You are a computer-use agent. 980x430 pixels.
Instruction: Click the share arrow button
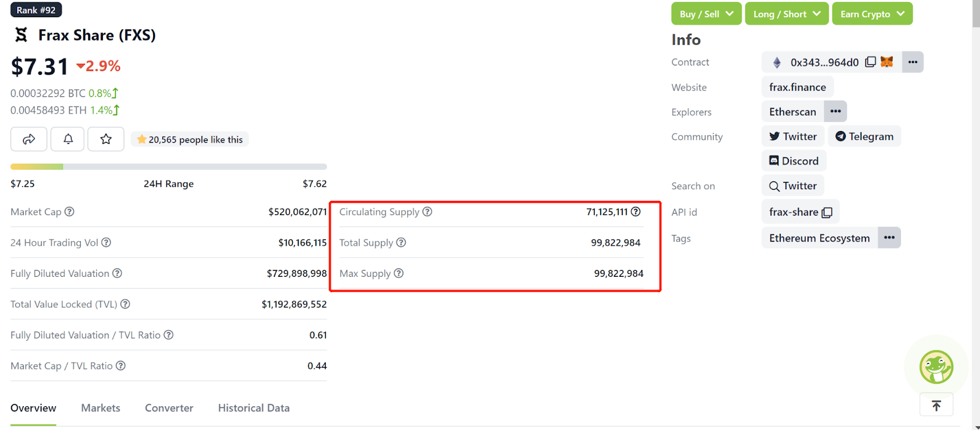(29, 139)
